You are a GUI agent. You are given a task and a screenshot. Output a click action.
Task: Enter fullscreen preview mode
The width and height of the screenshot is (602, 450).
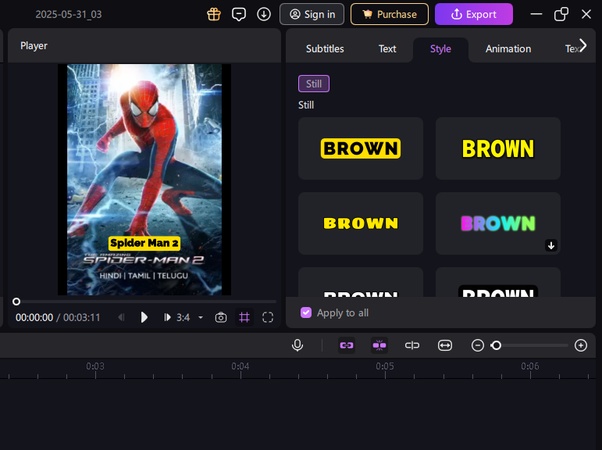click(x=268, y=317)
